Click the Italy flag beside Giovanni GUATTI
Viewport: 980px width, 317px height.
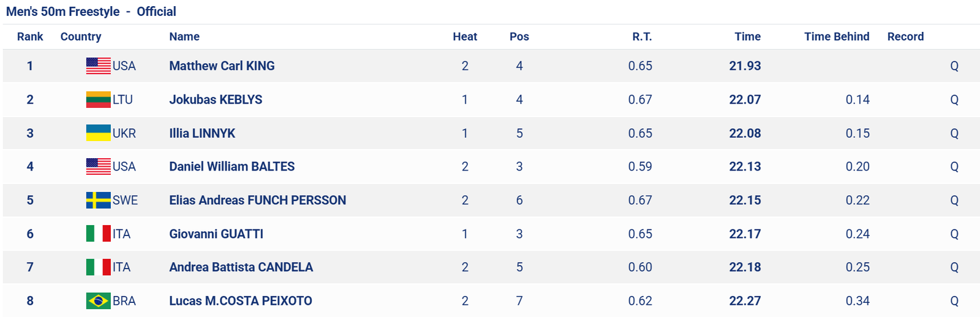pyautogui.click(x=98, y=234)
